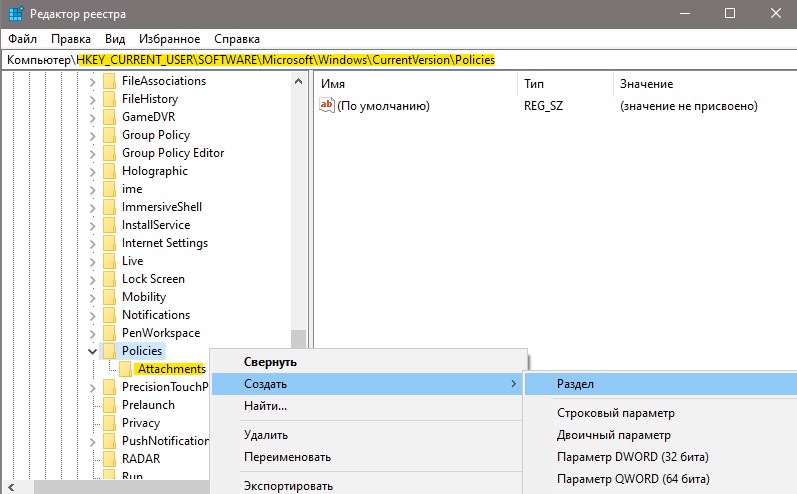Image resolution: width=797 pixels, height=494 pixels.
Task: Expand the Notifications key
Action: point(93,316)
